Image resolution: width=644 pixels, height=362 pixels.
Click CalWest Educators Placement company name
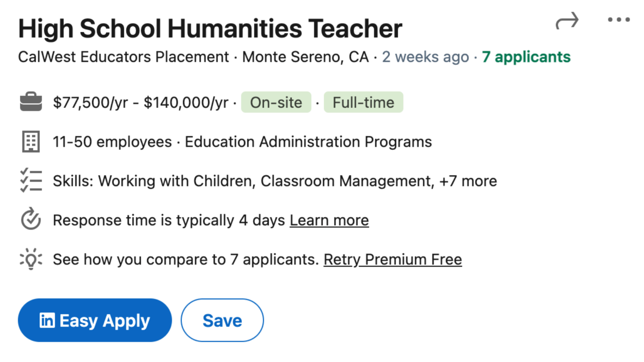[124, 57]
